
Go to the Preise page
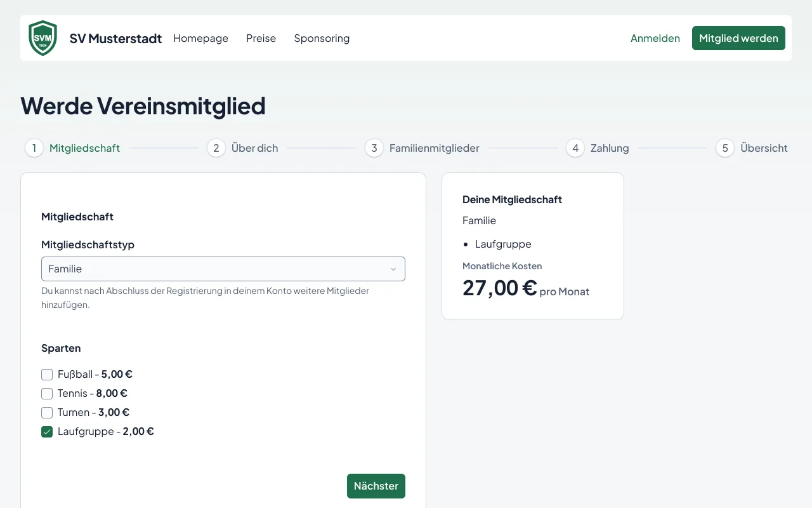click(x=261, y=38)
